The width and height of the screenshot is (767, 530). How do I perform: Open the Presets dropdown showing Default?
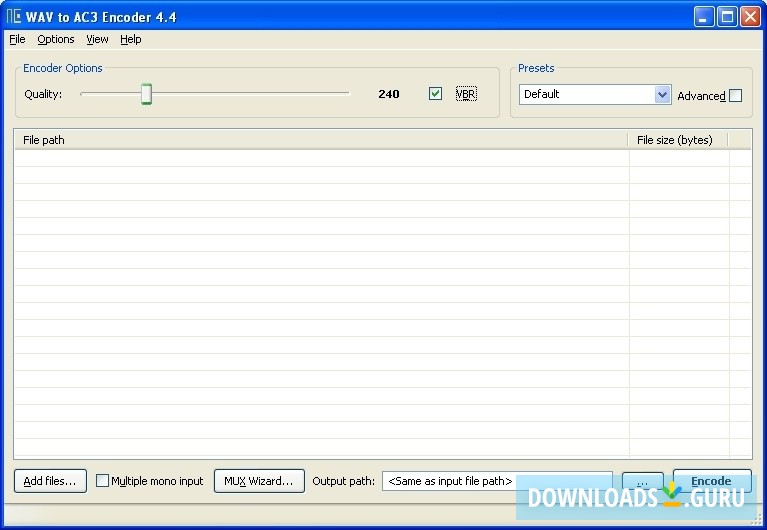pyautogui.click(x=595, y=94)
